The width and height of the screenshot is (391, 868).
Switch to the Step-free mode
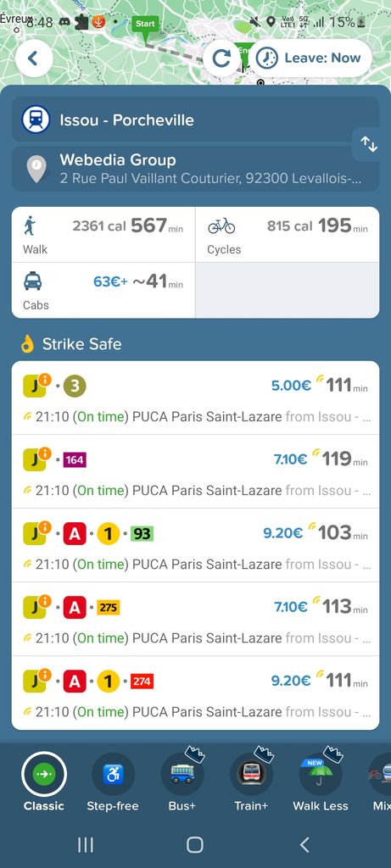(113, 782)
